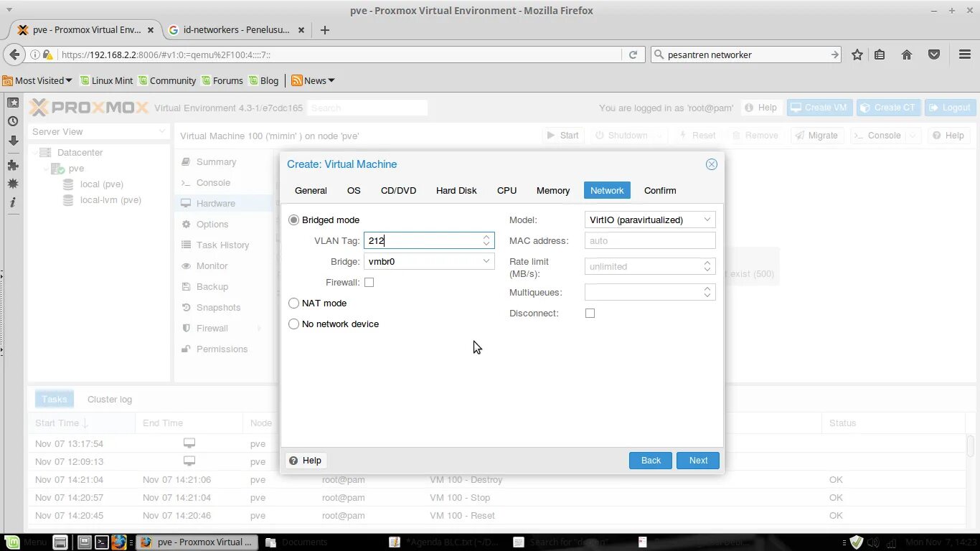Open a new browser tab
980x551 pixels.
325,30
